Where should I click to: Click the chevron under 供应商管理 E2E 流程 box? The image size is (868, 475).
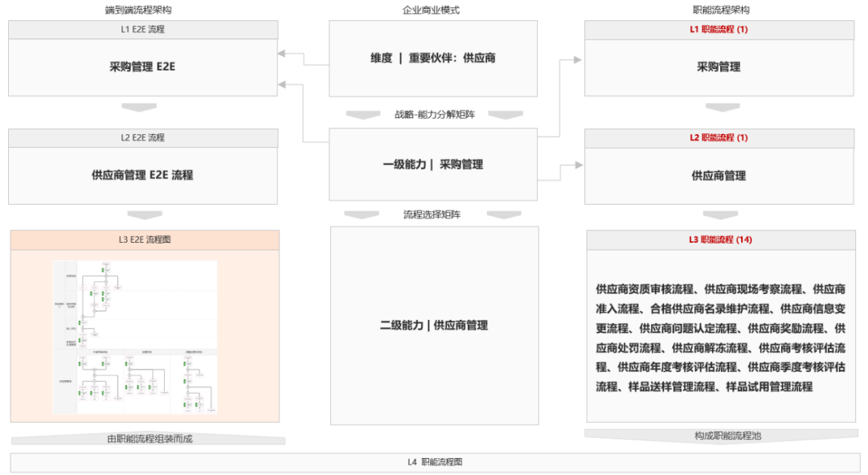coord(143,214)
